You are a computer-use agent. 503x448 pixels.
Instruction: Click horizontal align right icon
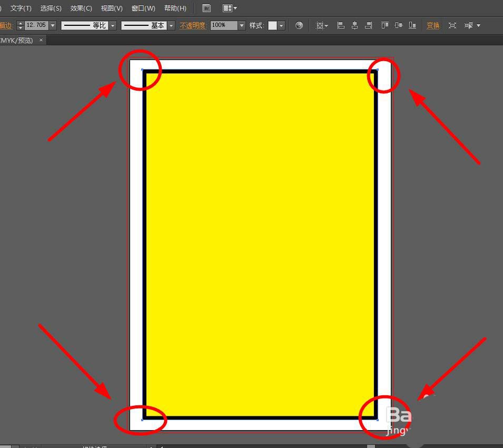pyautogui.click(x=369, y=25)
